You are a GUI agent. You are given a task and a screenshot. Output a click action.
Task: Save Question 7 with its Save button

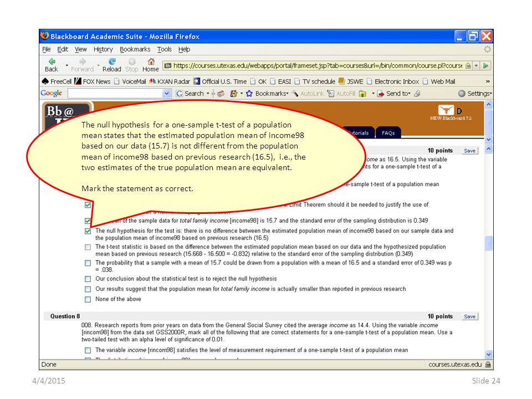[x=469, y=151]
